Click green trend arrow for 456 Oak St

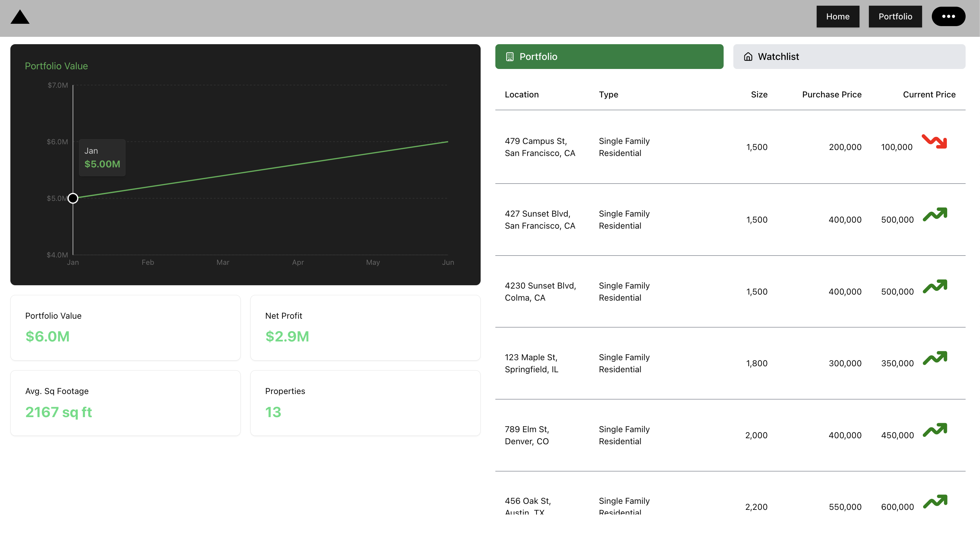(935, 501)
